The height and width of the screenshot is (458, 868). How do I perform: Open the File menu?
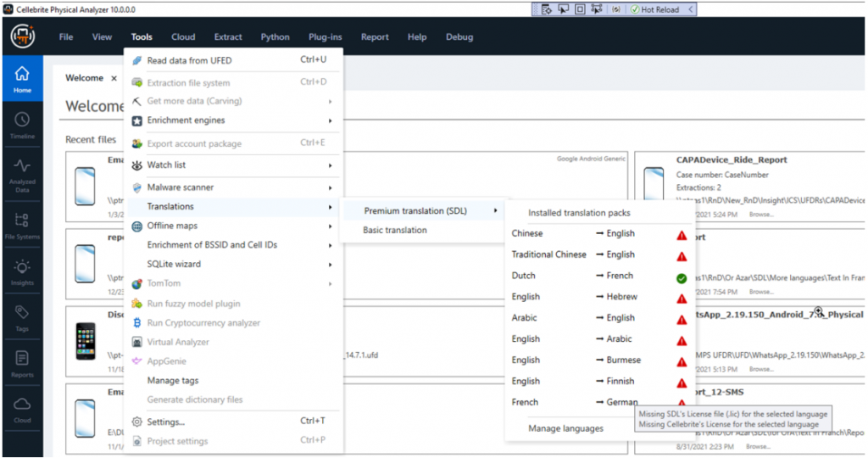click(66, 37)
